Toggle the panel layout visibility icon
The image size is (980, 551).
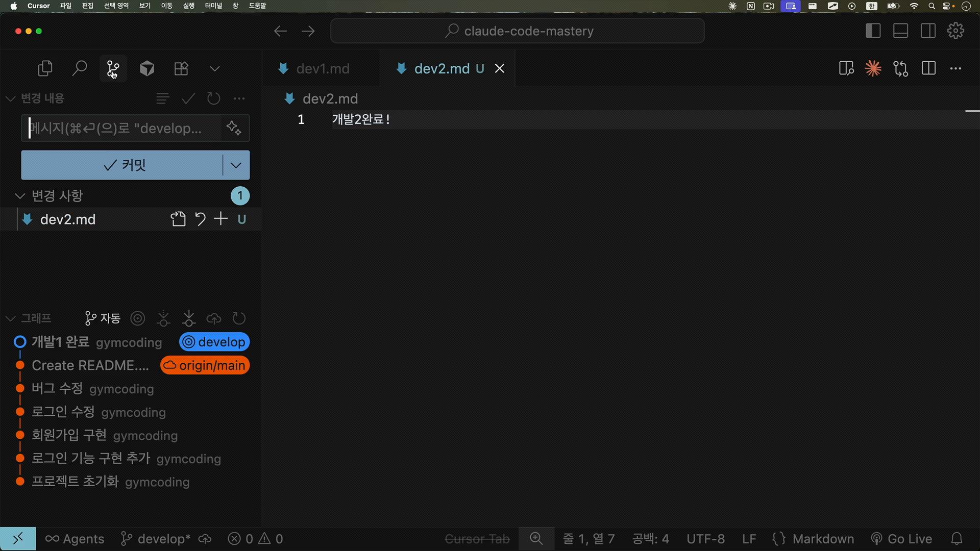[900, 31]
